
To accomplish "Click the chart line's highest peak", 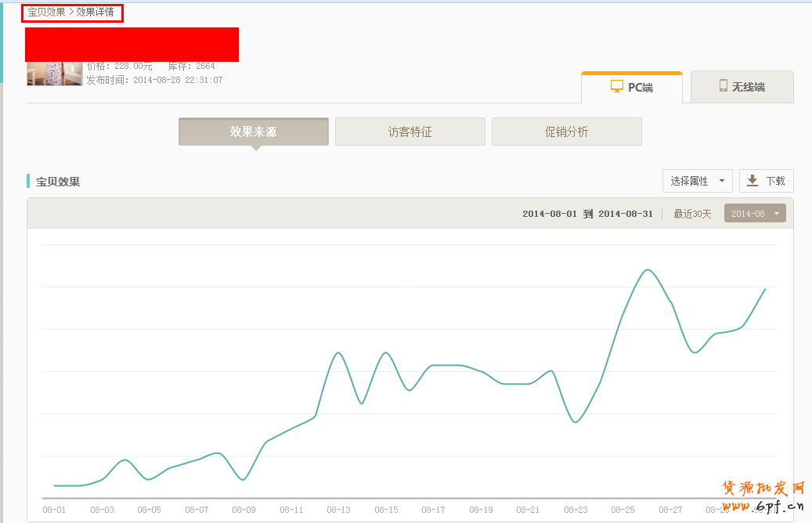I will tap(648, 270).
